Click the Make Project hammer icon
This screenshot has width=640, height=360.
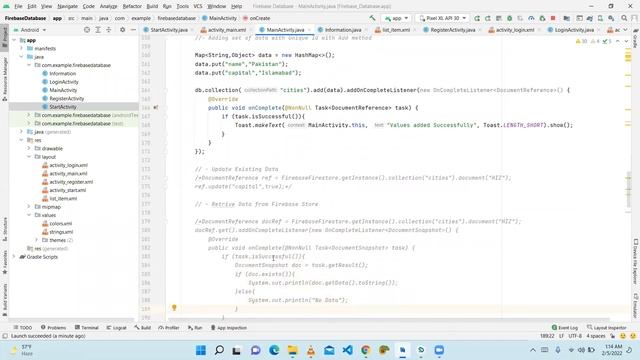pyautogui.click(x=372, y=18)
